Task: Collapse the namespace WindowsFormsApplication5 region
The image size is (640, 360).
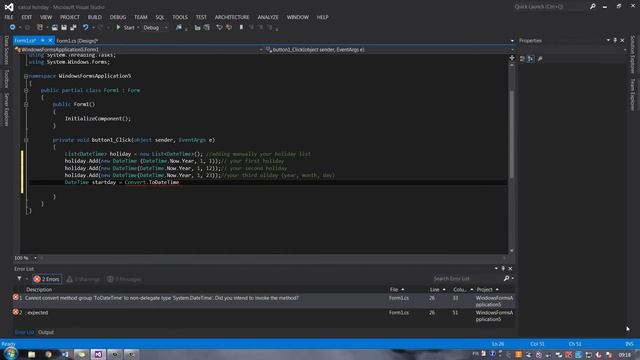Action: coord(26,76)
